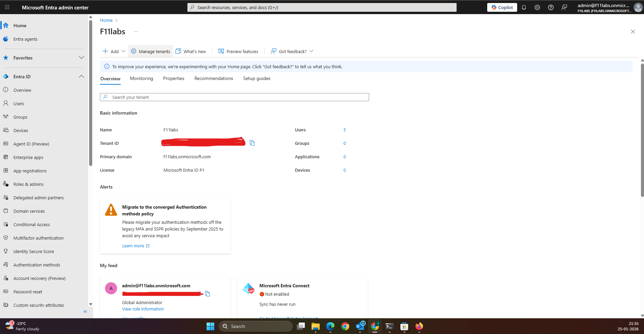The height and width of the screenshot is (334, 644).
Task: Click Learn more in the migration alert
Action: 133,246
